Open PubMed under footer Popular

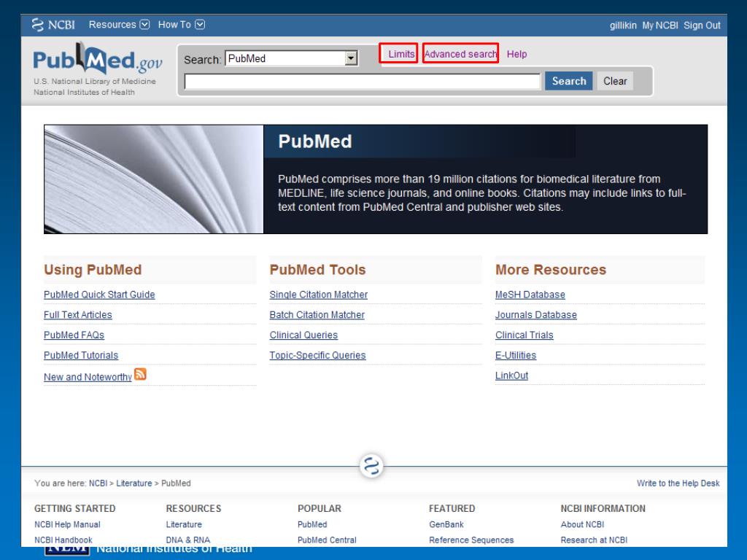312,524
